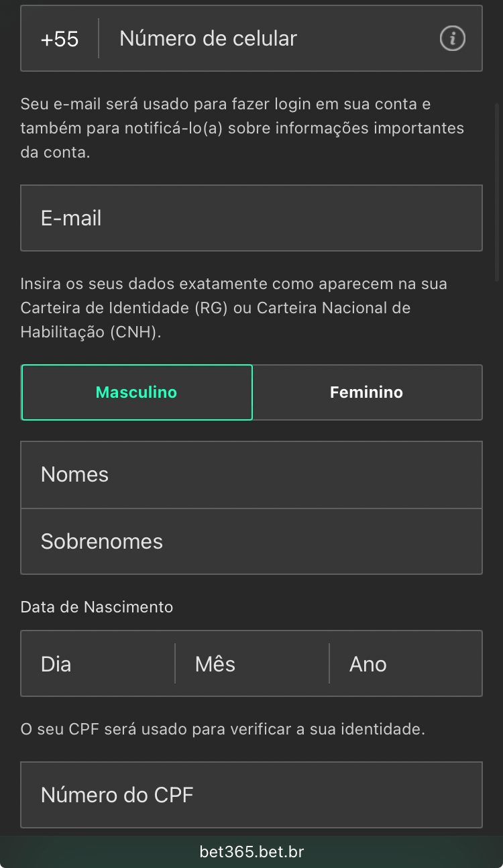The height and width of the screenshot is (868, 503).
Task: Focus the Número de celular field
Action: (x=268, y=39)
